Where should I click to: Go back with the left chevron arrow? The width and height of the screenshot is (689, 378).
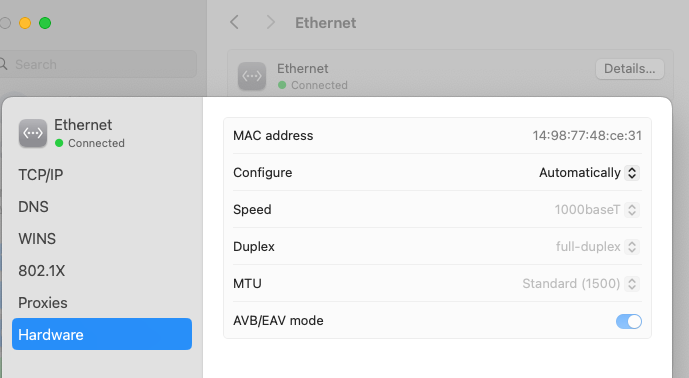click(x=234, y=22)
